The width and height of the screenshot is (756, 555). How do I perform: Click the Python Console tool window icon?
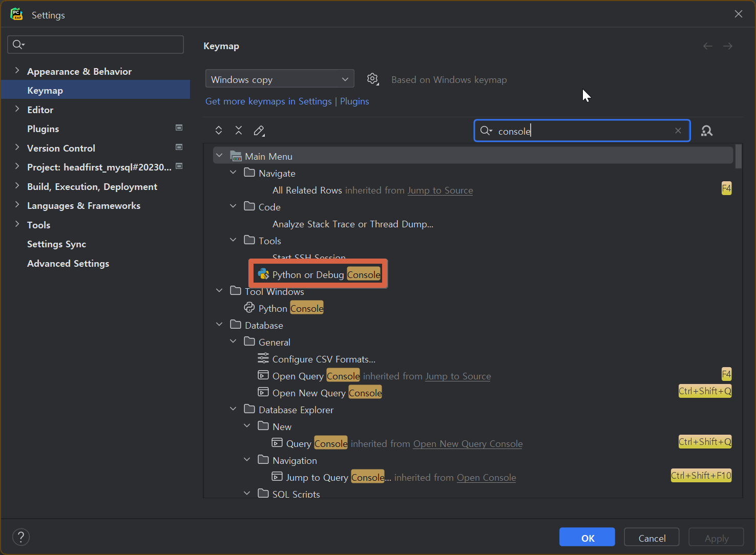pyautogui.click(x=249, y=307)
